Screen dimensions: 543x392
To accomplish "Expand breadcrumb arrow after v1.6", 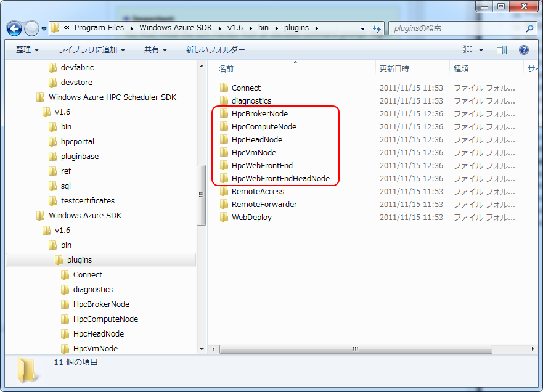I will tap(250, 28).
